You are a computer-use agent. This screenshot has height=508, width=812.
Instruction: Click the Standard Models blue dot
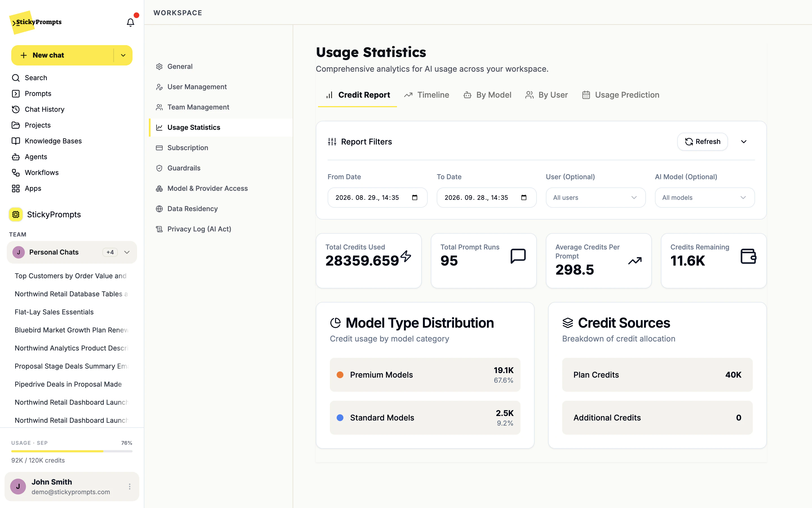point(340,418)
